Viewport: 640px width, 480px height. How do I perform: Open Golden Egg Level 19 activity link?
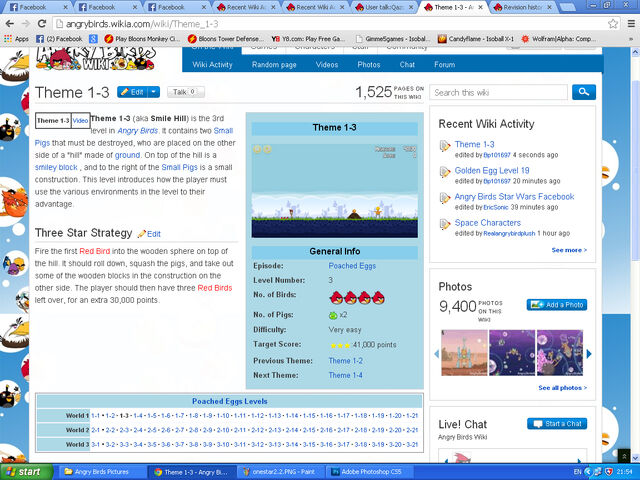pyautogui.click(x=492, y=171)
